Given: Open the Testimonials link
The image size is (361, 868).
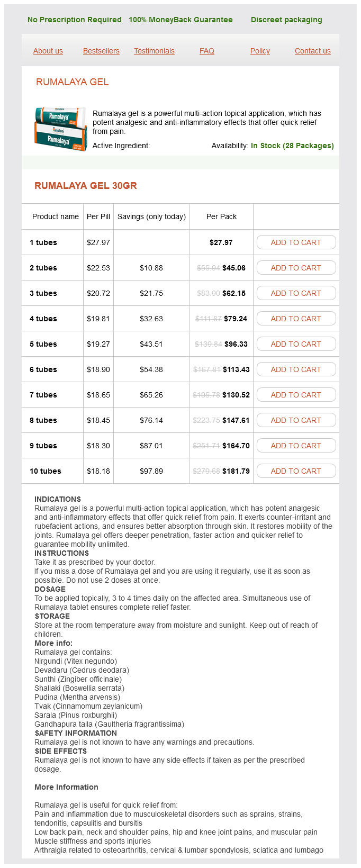Looking at the screenshot, I should 154,51.
